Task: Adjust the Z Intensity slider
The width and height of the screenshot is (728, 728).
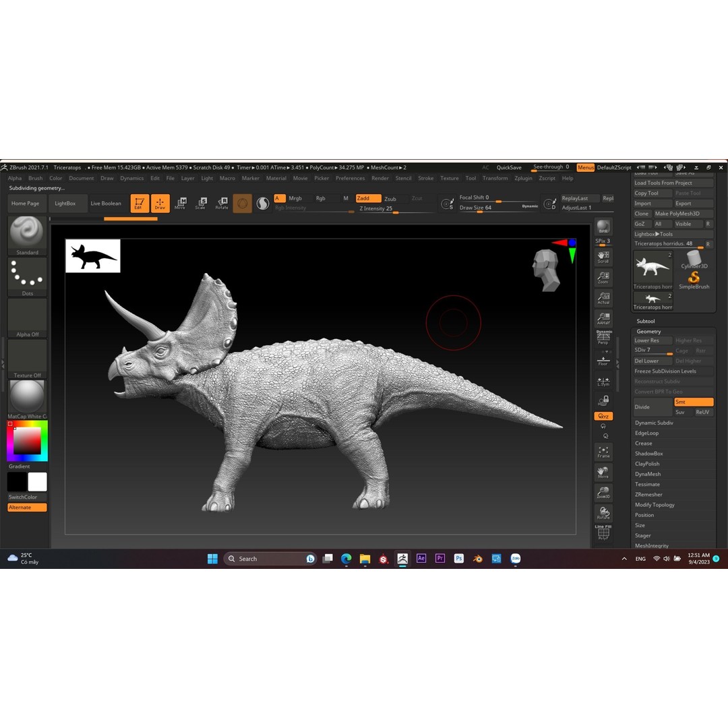Action: (x=396, y=208)
